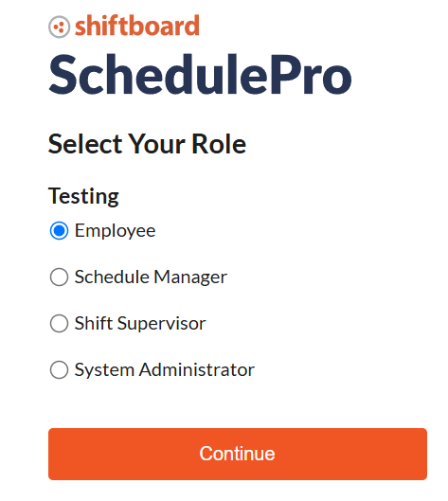Select the Employee radio button

[59, 230]
